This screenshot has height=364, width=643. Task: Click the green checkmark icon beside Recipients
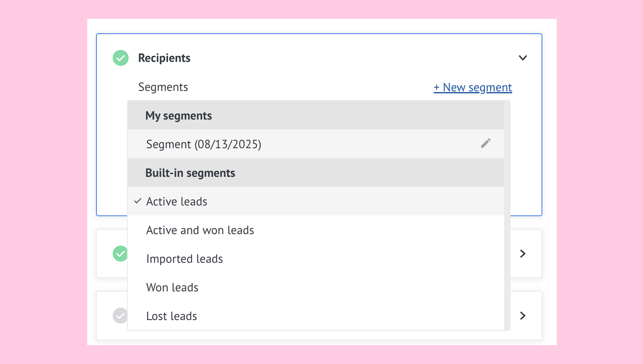click(121, 58)
